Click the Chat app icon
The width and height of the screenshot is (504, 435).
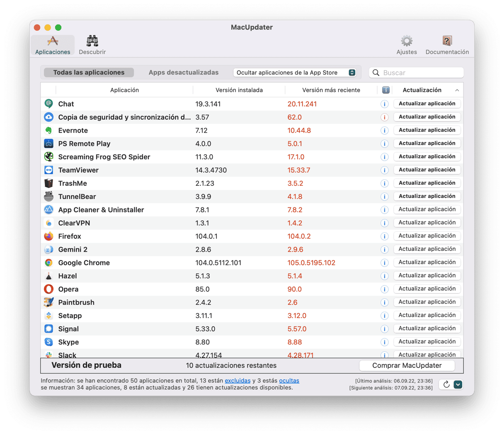(49, 104)
